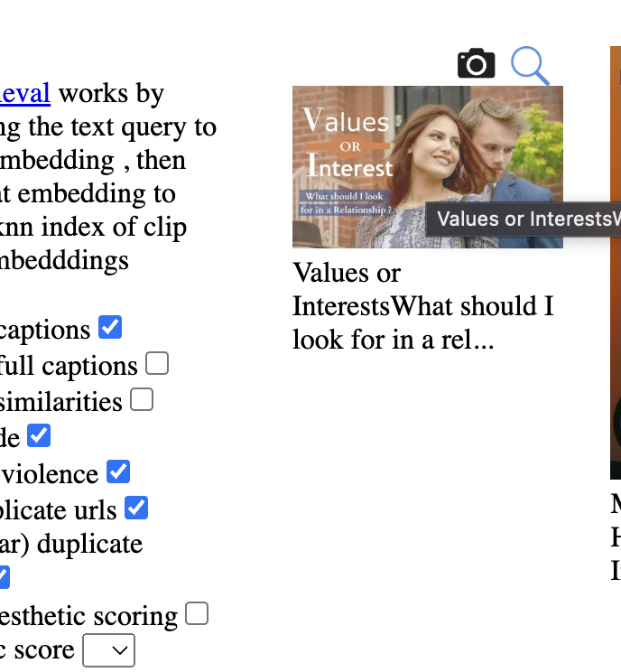621x672 pixels.
Task: Toggle the partially visible near-duplicate checkbox
Action: 4,577
